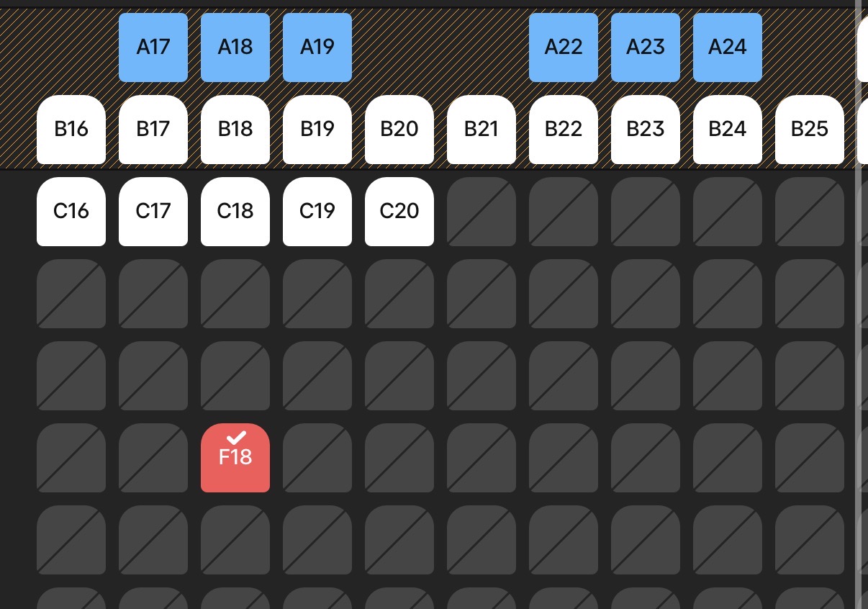Pick seat C19
868x609 pixels.
tap(317, 212)
